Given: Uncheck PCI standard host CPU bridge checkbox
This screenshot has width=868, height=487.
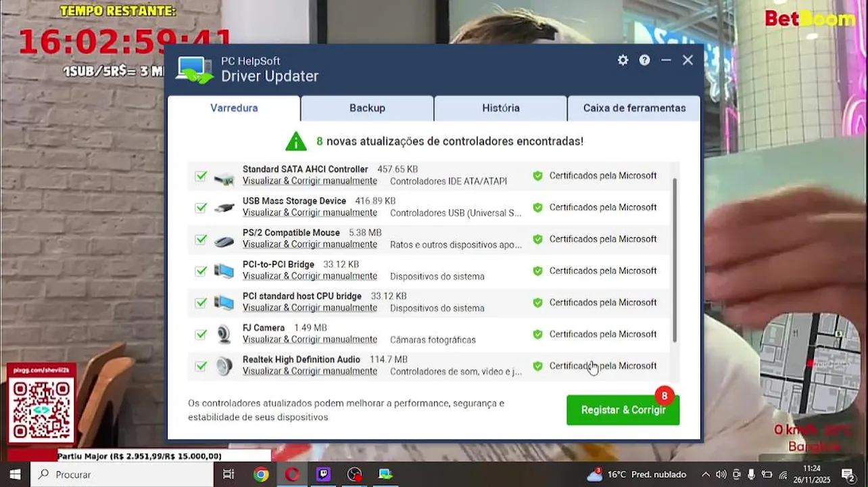Looking at the screenshot, I should point(201,303).
